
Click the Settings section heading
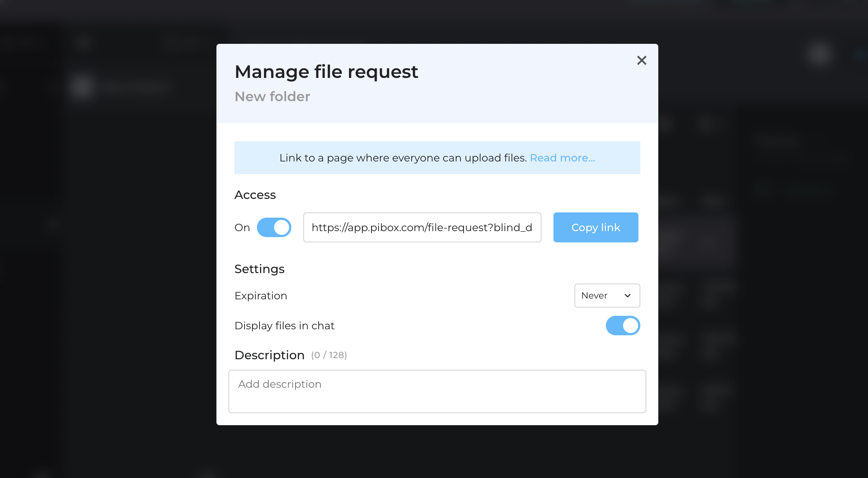[x=260, y=269]
